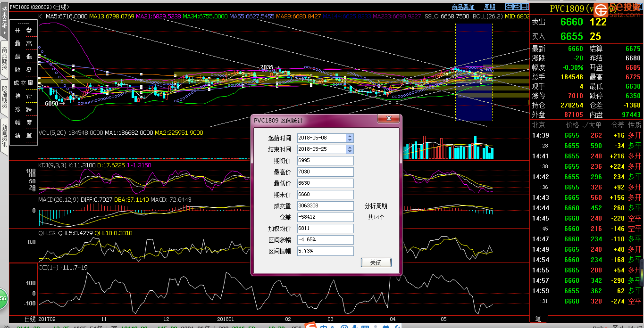The height and width of the screenshot is (328, 644).
Task: Click the 结算 legend entry
Action: pyautogui.click(x=23, y=136)
